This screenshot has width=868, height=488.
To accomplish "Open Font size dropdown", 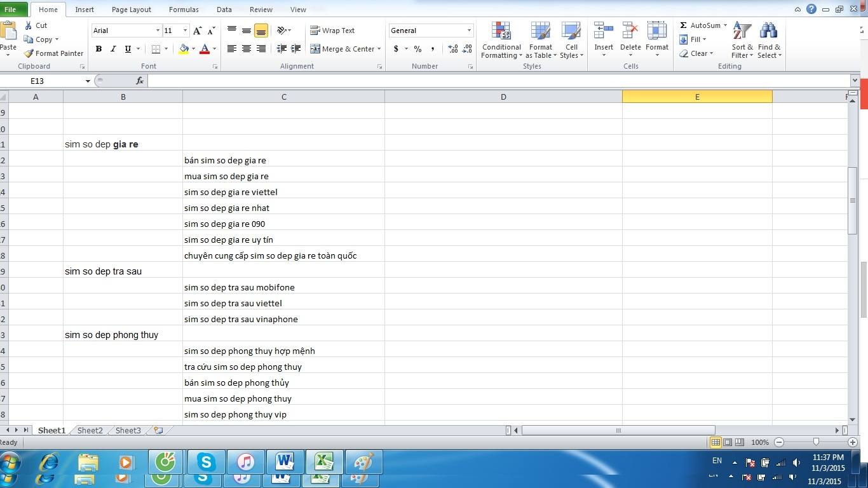I will pos(185,30).
